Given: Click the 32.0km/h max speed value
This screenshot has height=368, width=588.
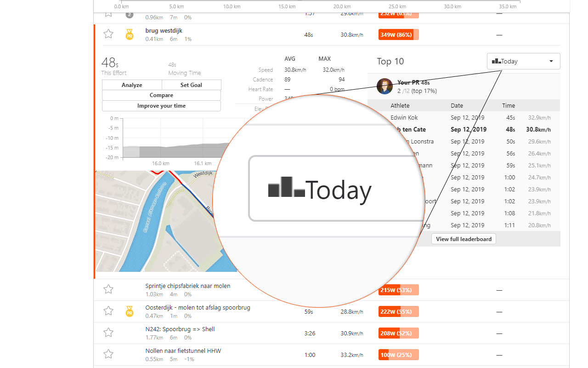Looking at the screenshot, I should (x=334, y=70).
